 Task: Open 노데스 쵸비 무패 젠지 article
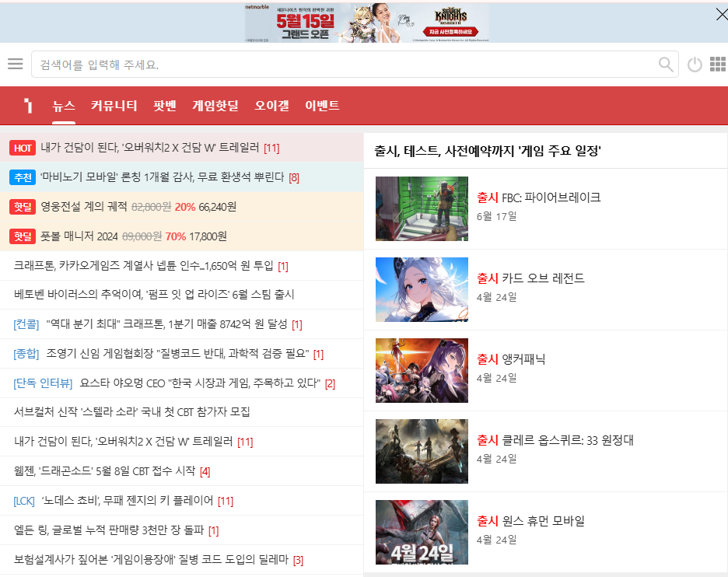128,501
